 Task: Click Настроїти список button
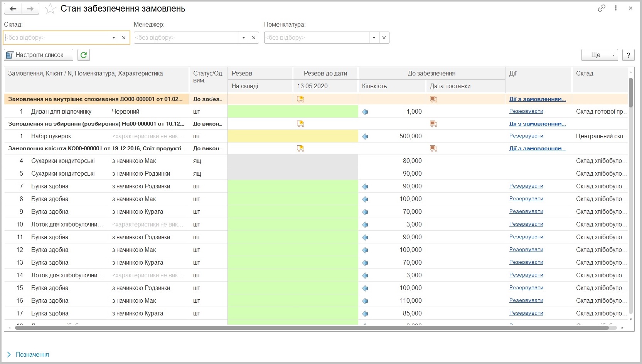point(39,55)
